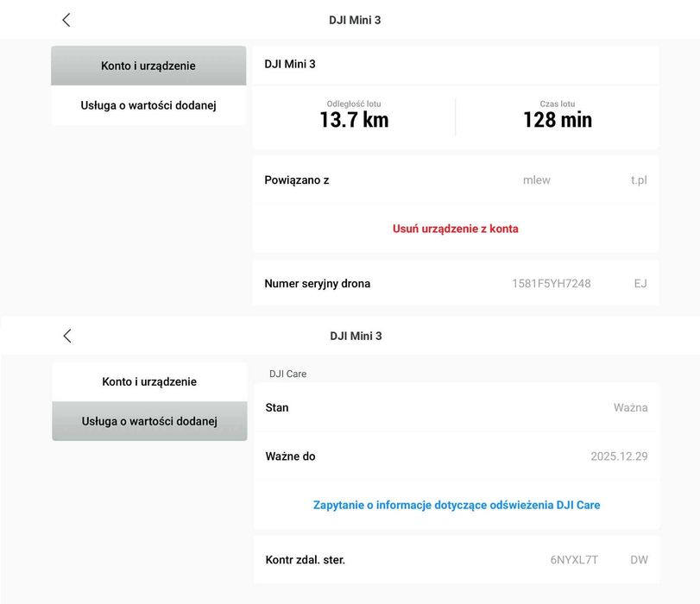Click the remote controller serial 6NYXL7T
700x604 pixels.
click(x=574, y=560)
